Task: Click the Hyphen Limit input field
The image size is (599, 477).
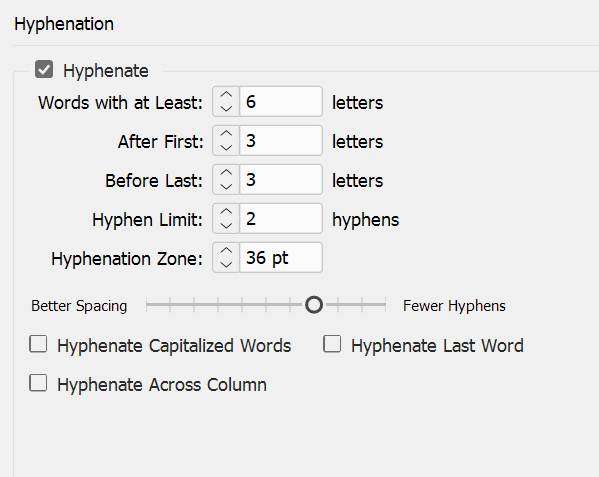Action: [281, 218]
